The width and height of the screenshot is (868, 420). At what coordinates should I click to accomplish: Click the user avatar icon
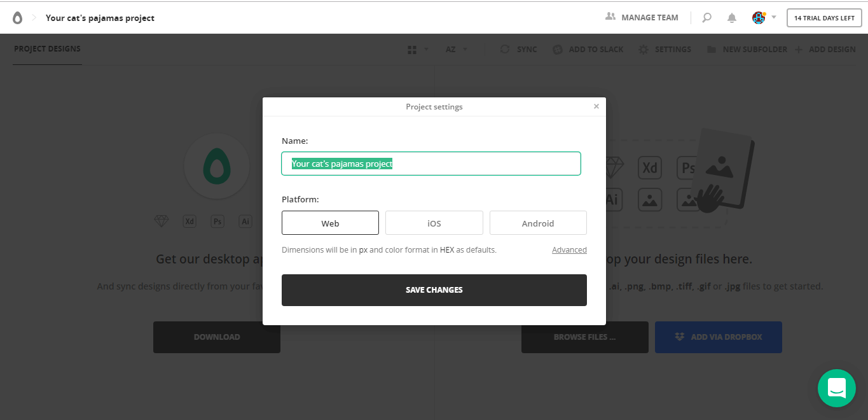758,18
